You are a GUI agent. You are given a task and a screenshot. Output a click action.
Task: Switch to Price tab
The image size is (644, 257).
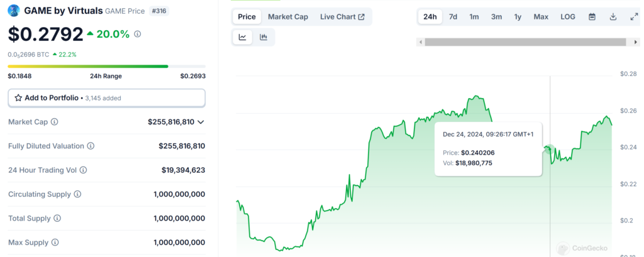pyautogui.click(x=247, y=17)
